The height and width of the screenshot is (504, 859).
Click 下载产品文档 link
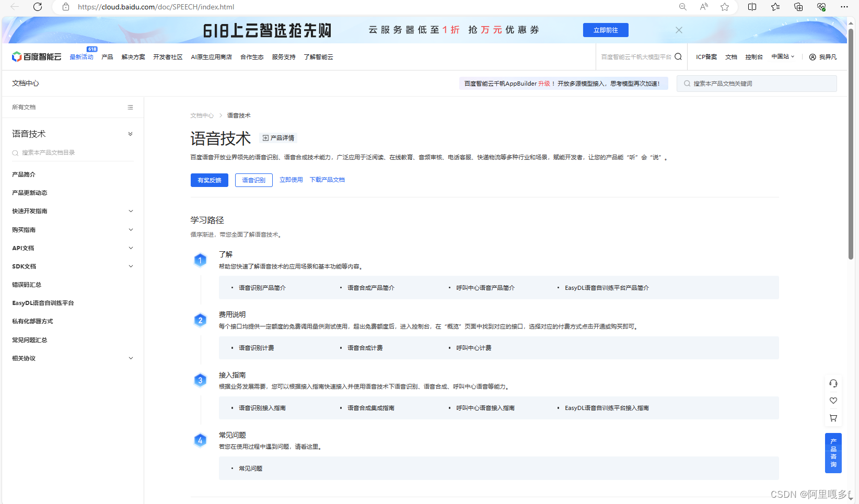(x=327, y=180)
